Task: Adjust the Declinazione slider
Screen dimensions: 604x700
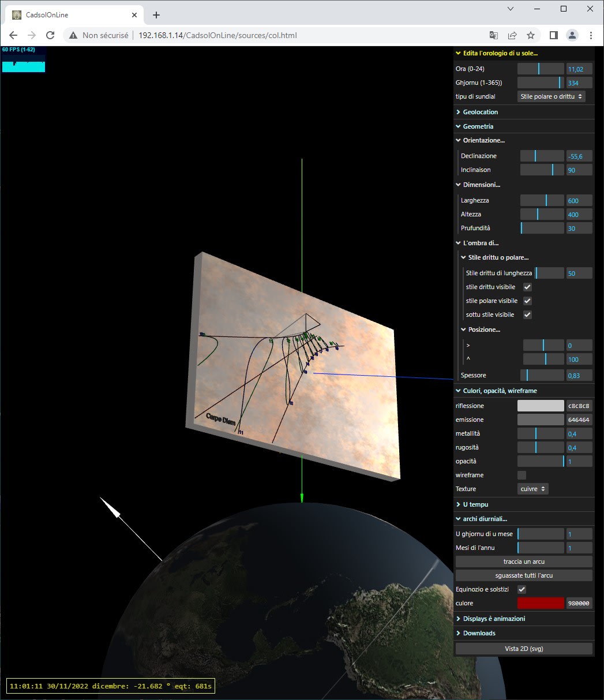Action: click(542, 156)
